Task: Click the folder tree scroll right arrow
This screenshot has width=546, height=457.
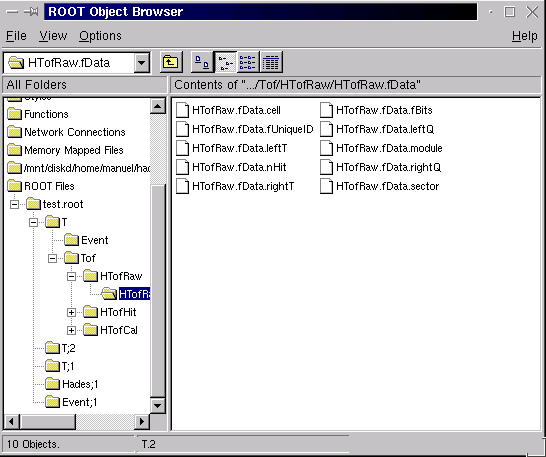Action: (x=142, y=422)
